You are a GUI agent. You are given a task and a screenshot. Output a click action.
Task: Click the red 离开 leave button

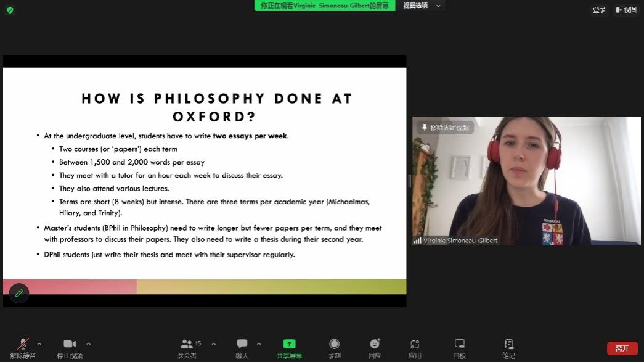coord(622,348)
